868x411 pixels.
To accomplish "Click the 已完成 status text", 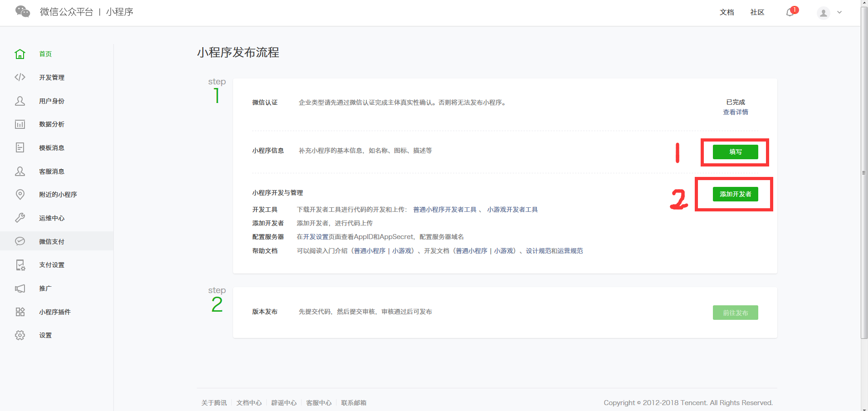I will (x=736, y=102).
